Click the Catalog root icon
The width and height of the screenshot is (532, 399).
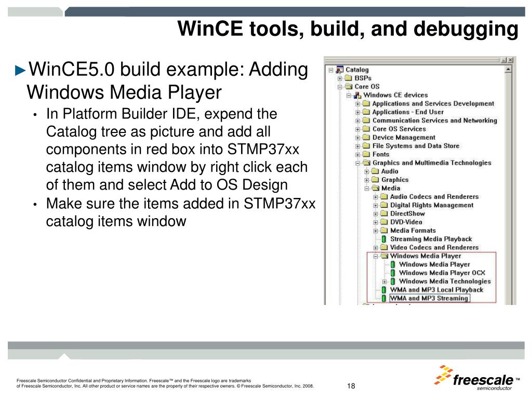click(340, 70)
